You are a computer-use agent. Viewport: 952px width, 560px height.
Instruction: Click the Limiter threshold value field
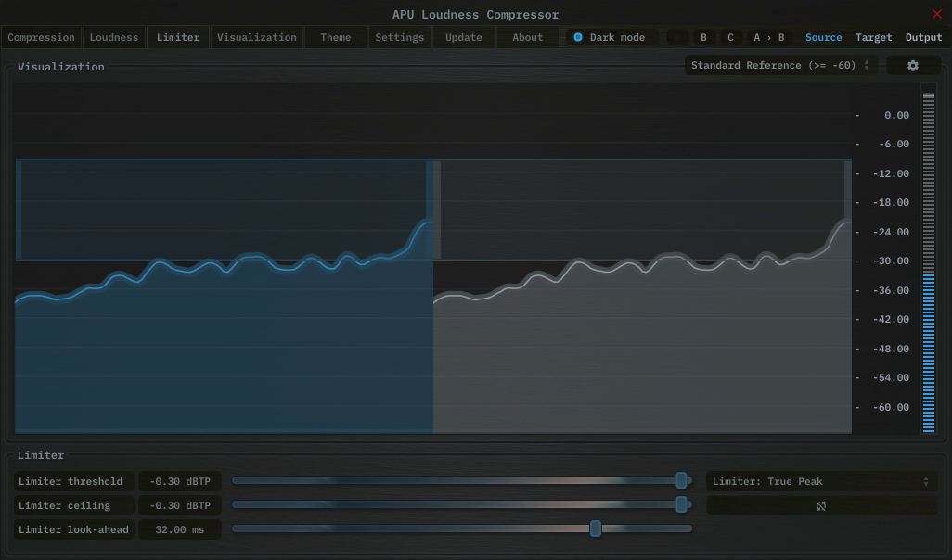coord(180,481)
